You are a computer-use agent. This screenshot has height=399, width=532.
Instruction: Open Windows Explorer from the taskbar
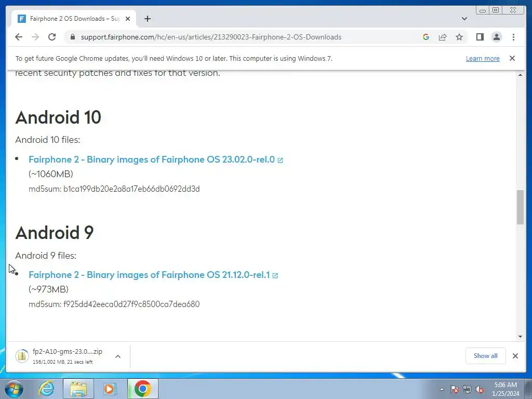click(x=78, y=389)
